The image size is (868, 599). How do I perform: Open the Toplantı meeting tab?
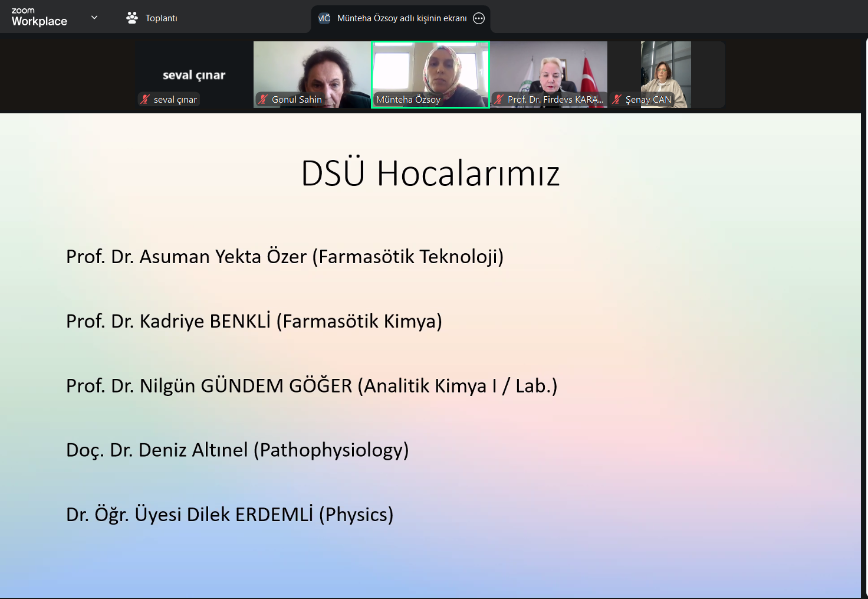(x=152, y=18)
